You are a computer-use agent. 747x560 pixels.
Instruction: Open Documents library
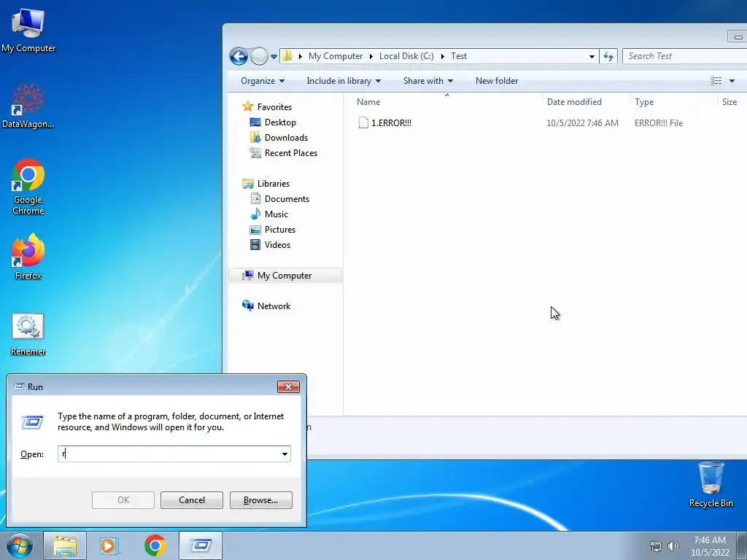click(287, 198)
